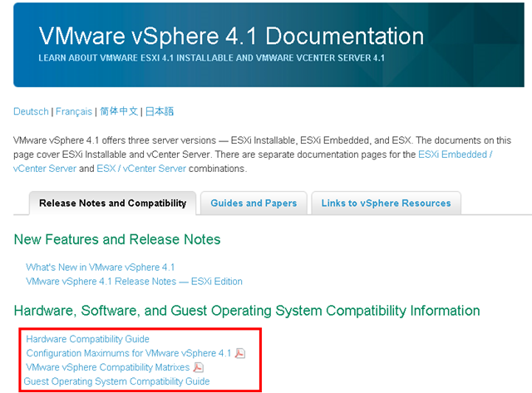Click banner subtitle about ESXi 4.1 Installable

click(212, 58)
